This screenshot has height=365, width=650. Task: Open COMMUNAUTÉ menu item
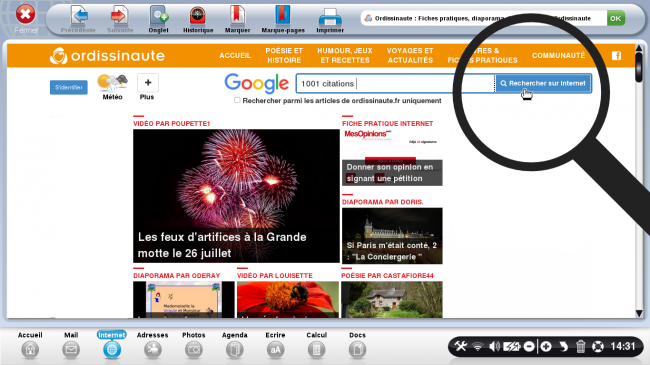pos(558,56)
